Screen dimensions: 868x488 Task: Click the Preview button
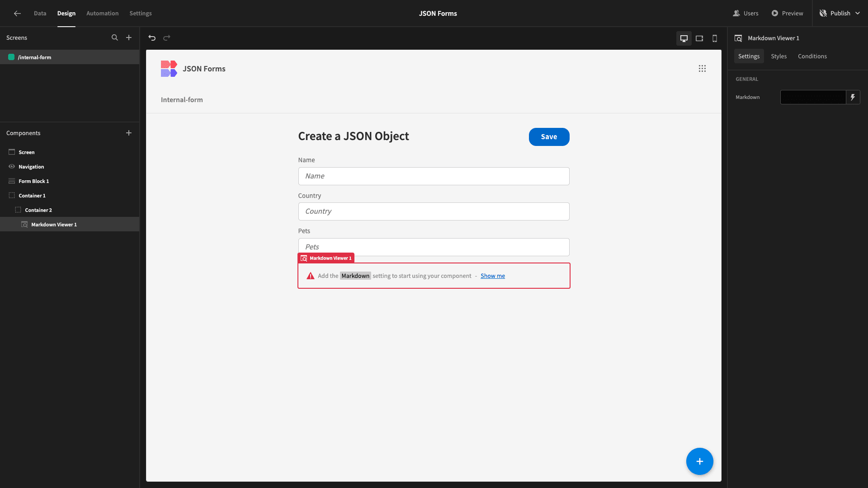click(788, 14)
